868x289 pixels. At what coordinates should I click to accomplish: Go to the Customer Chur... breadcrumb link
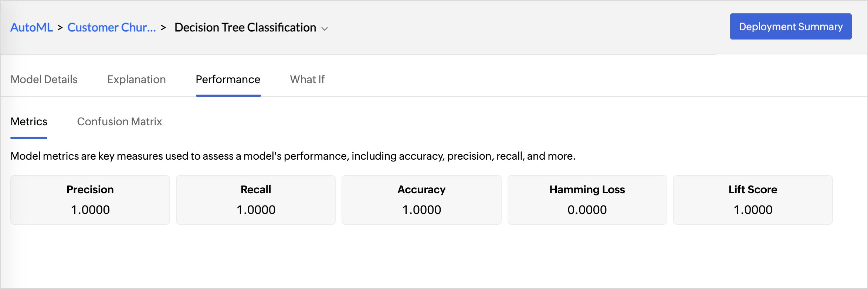(112, 27)
